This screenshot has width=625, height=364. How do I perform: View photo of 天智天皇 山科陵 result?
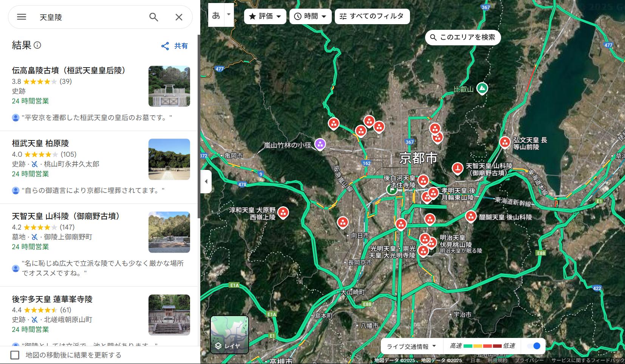(169, 232)
